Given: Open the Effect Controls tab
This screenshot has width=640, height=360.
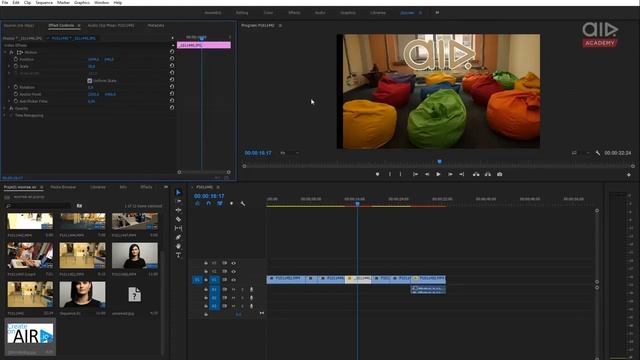Looking at the screenshot, I should (61, 25).
